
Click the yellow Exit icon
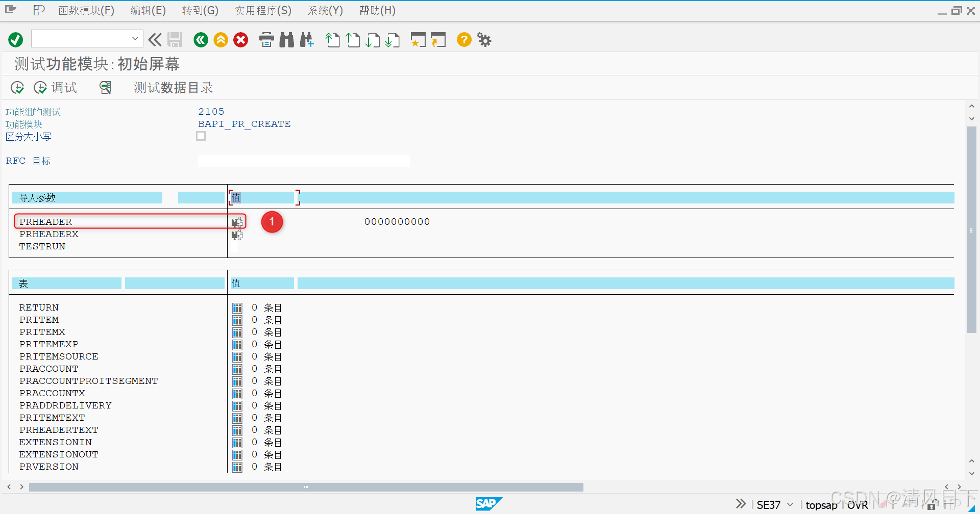coord(221,40)
